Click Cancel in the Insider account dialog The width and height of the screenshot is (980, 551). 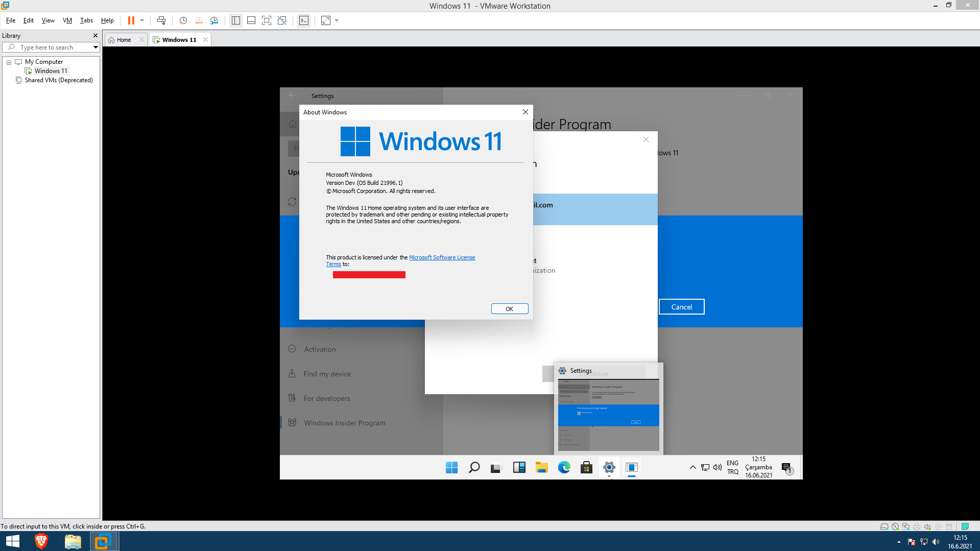tap(682, 307)
